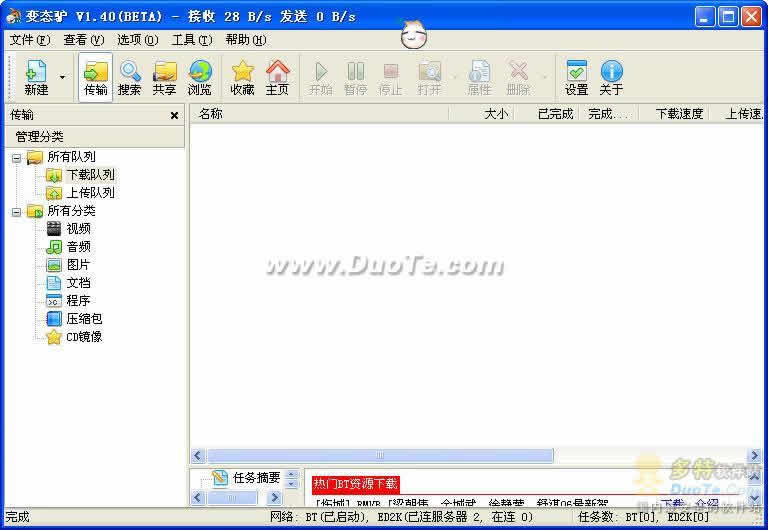
Task: Switch to the 共享 (Share) view
Action: pos(164,77)
